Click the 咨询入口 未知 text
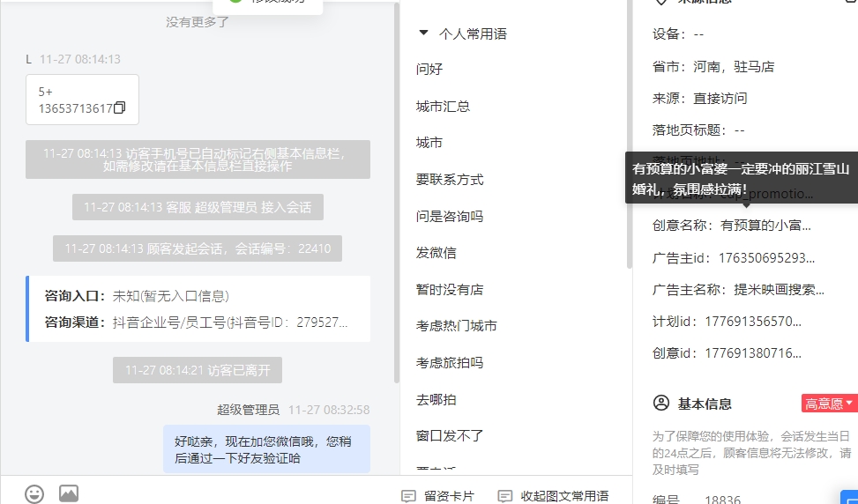858x504 pixels. [171, 296]
